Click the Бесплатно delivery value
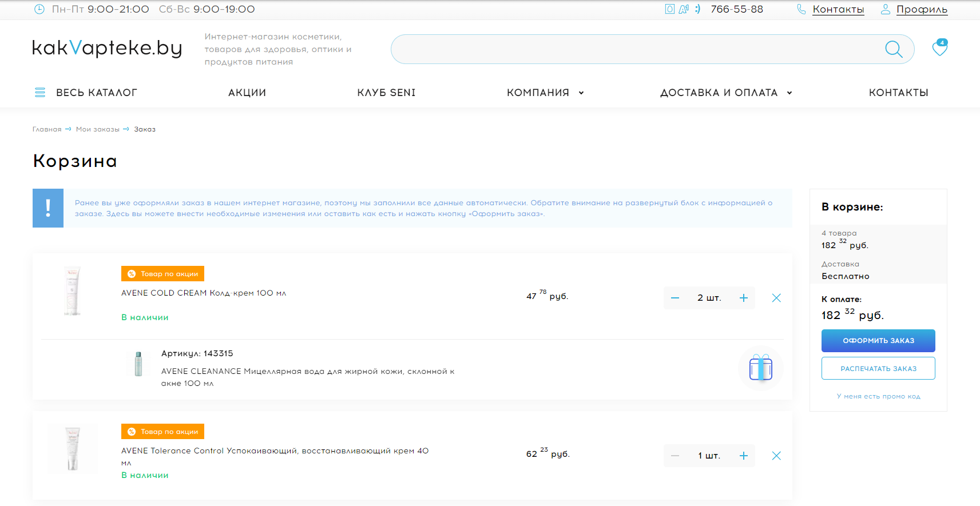 point(846,276)
